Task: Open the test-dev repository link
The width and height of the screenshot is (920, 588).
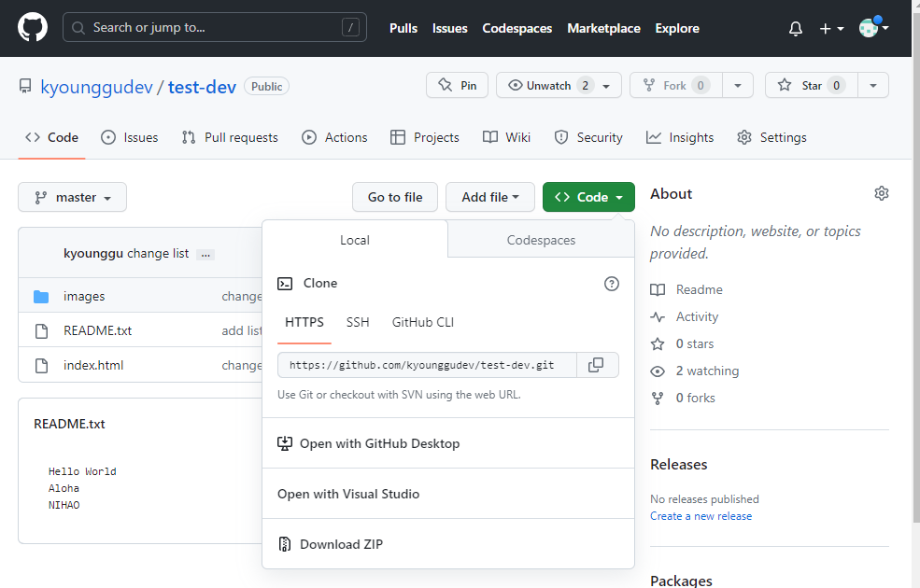Action: (x=202, y=87)
